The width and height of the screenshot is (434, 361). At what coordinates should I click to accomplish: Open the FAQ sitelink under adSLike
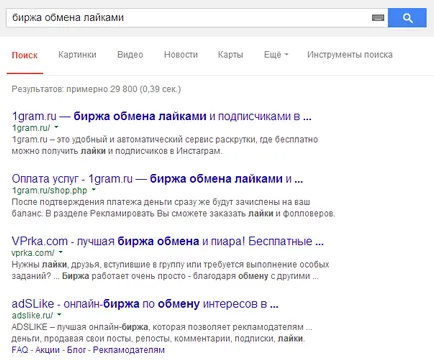20,350
